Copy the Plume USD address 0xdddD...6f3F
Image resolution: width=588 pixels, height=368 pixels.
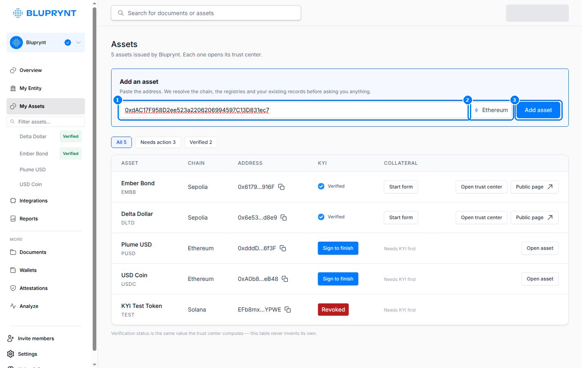(283, 248)
